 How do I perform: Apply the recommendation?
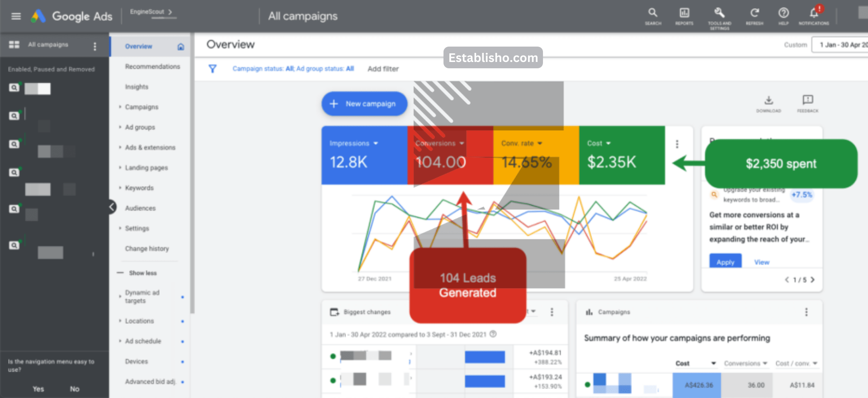point(725,262)
